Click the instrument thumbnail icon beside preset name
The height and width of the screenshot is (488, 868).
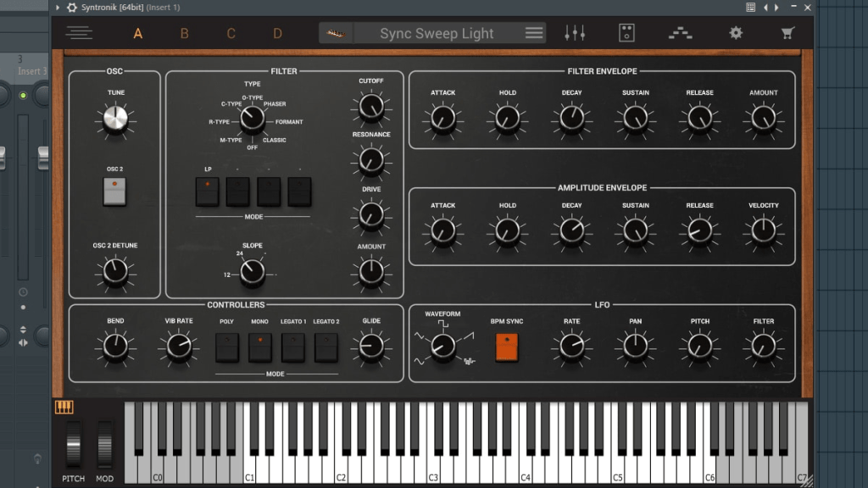[336, 33]
